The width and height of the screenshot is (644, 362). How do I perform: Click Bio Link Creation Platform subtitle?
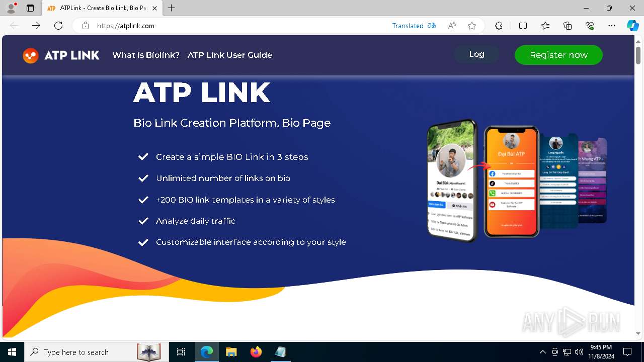coord(232,123)
